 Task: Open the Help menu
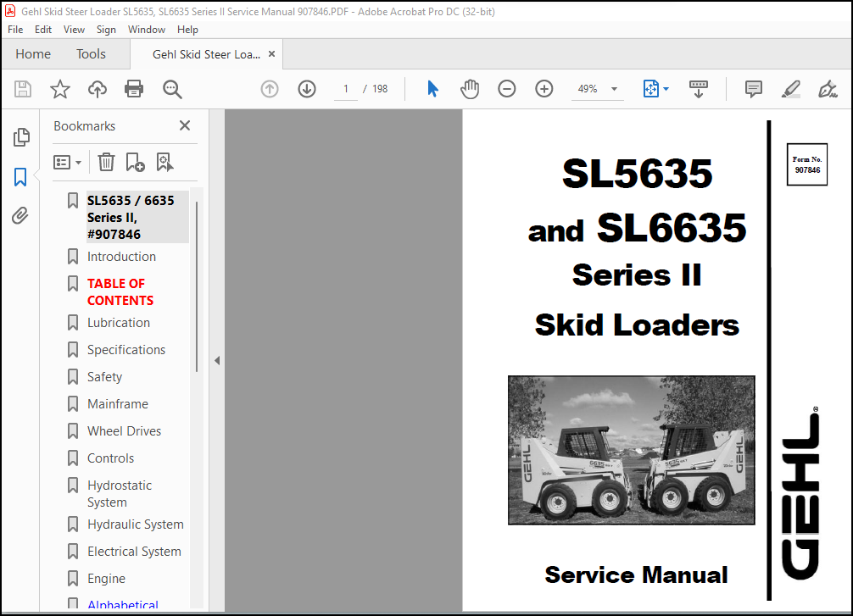187,30
